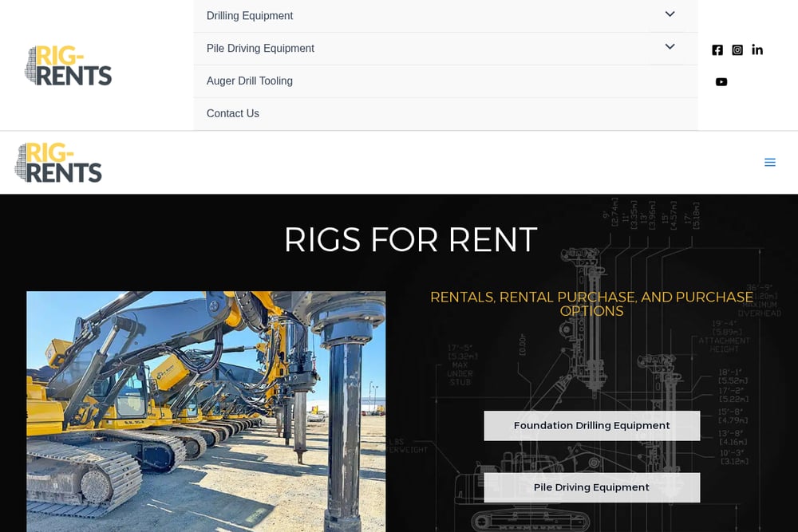Viewport: 798px width, 532px height.
Task: Open the Contact Us menu link
Action: pyautogui.click(x=232, y=113)
